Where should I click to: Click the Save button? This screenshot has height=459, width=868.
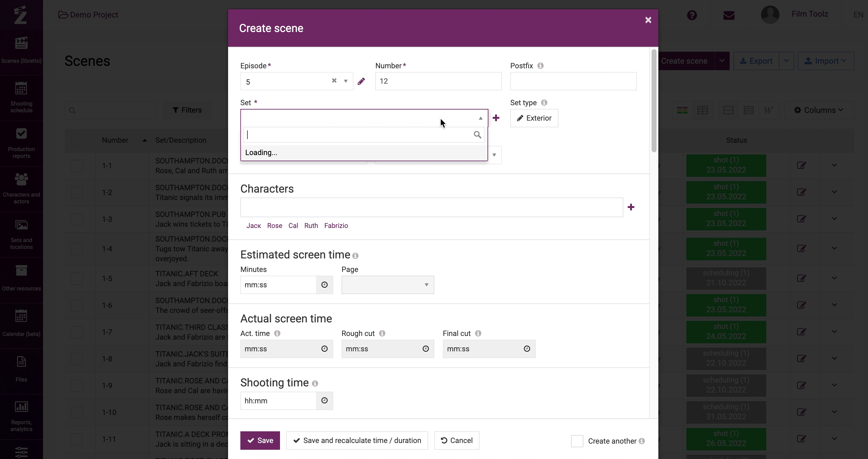(260, 441)
